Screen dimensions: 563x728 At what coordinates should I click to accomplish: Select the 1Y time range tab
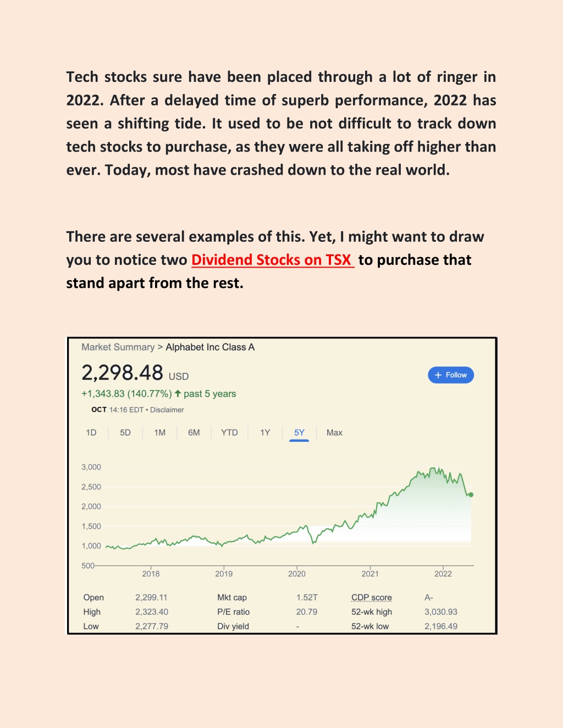coord(265,432)
